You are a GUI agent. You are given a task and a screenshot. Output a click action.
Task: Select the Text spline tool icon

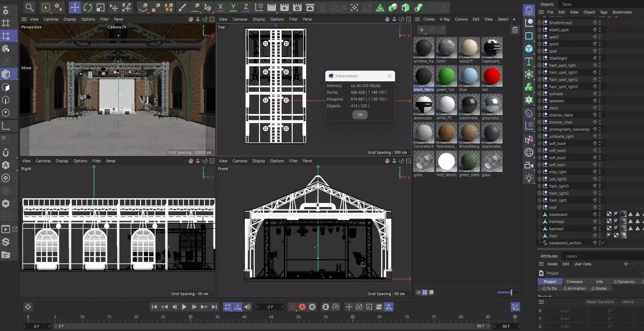point(529,61)
